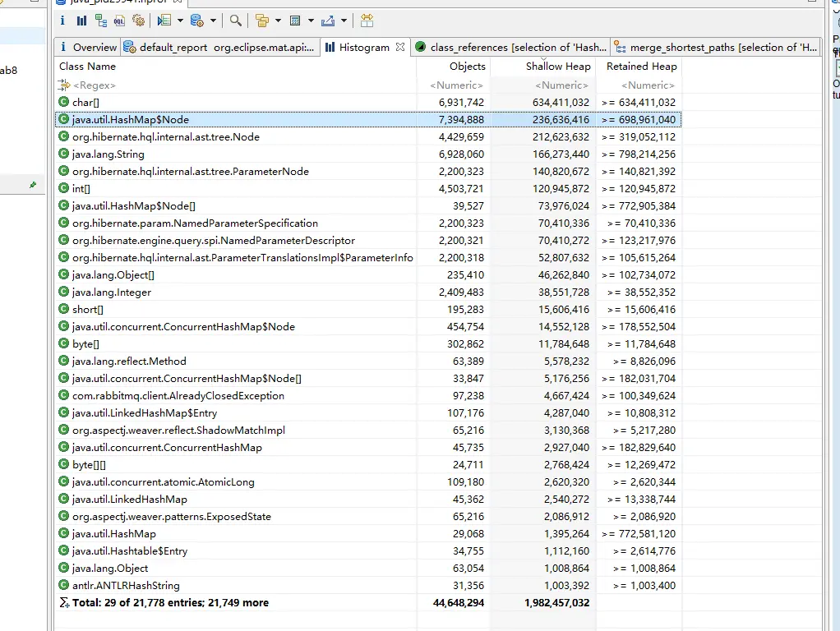Screen dimensions: 840x631
Task: Expand the Export dropdown arrow
Action: tap(344, 21)
